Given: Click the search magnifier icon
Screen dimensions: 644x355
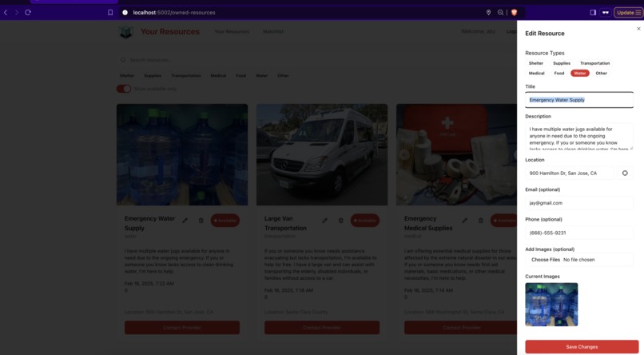Looking at the screenshot, I should click(x=123, y=60).
